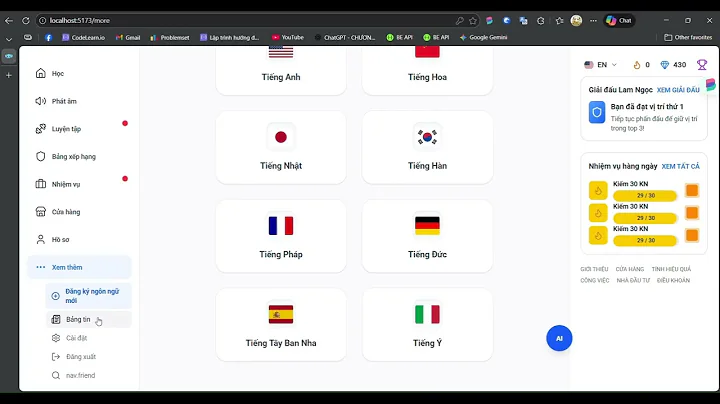Viewport: 720px width, 404px height.
Task: Select Đăng ký ngôn ngữ mới submenu
Action: (89, 296)
